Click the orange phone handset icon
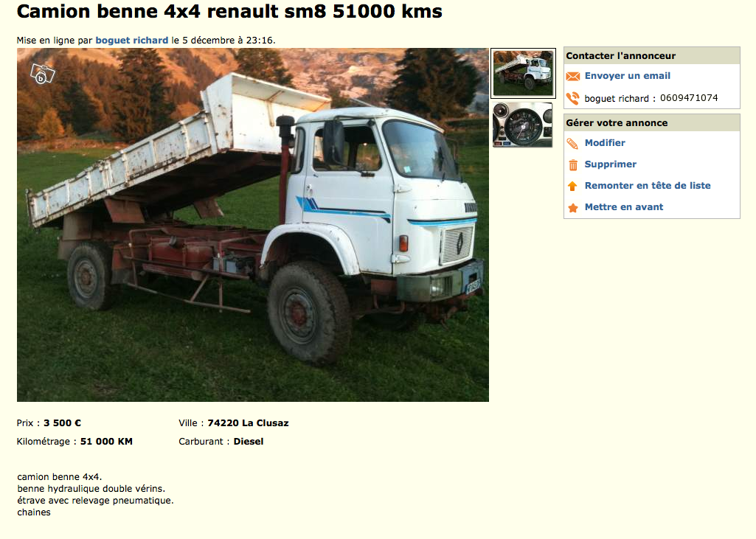The width and height of the screenshot is (756, 539). 573,98
